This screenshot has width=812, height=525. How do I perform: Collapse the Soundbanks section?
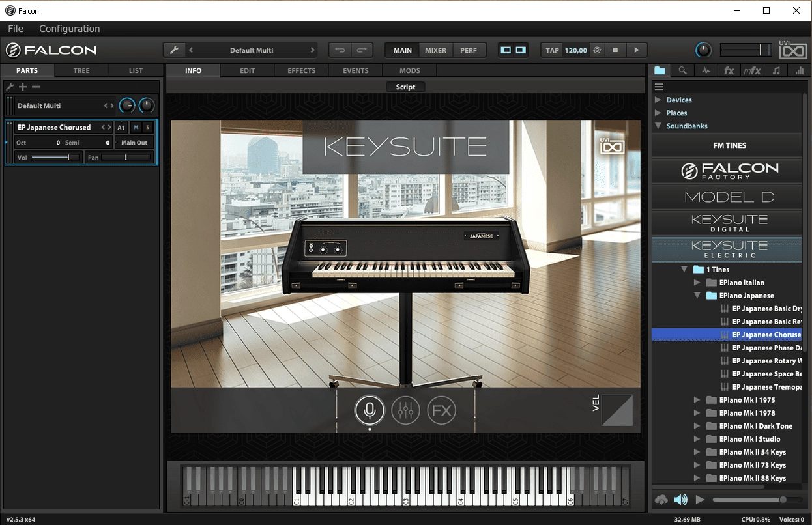658,126
